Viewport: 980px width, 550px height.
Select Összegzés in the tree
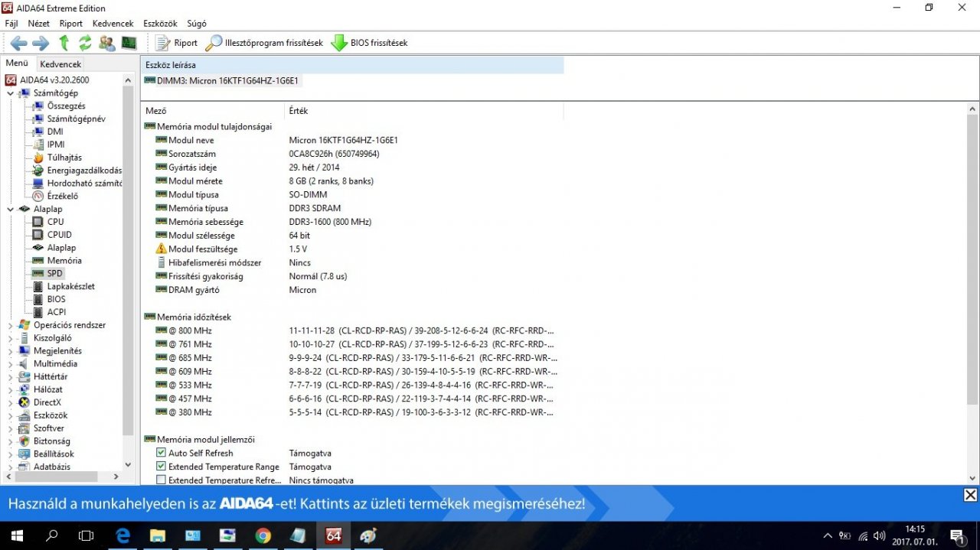(x=66, y=106)
